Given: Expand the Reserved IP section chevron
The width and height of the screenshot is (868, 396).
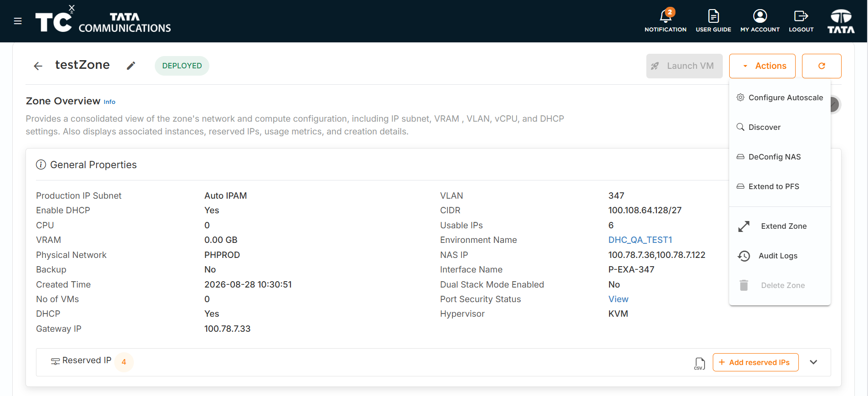Looking at the screenshot, I should [814, 362].
